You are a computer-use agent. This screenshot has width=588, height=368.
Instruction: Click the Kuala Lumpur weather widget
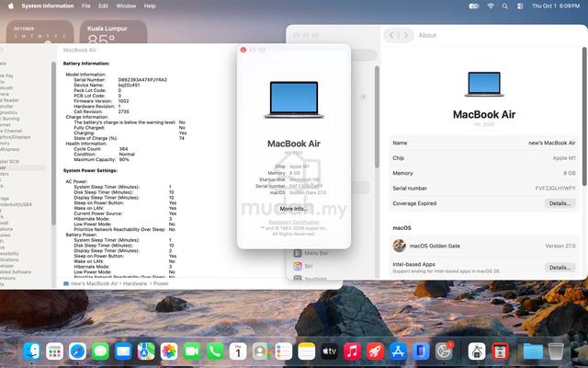(x=113, y=31)
